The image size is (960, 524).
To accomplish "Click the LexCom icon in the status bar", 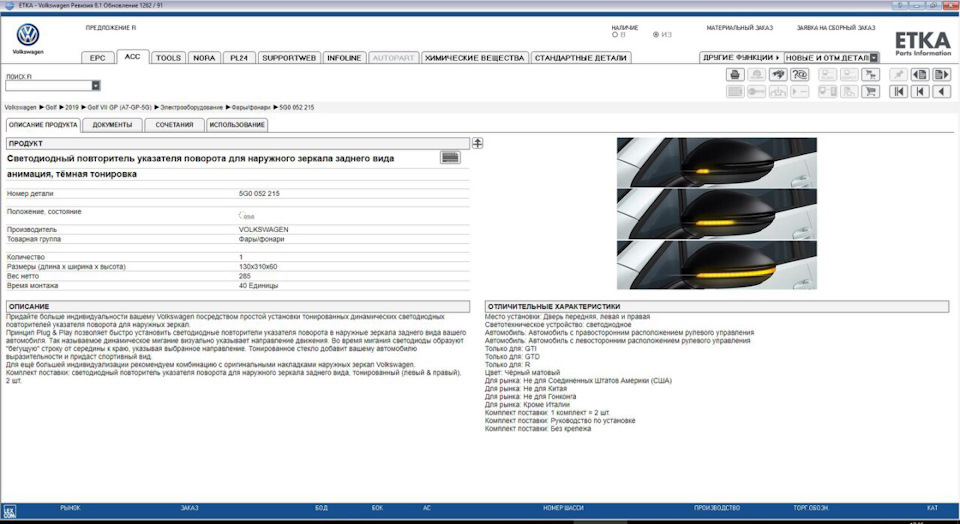I will pos(9,512).
